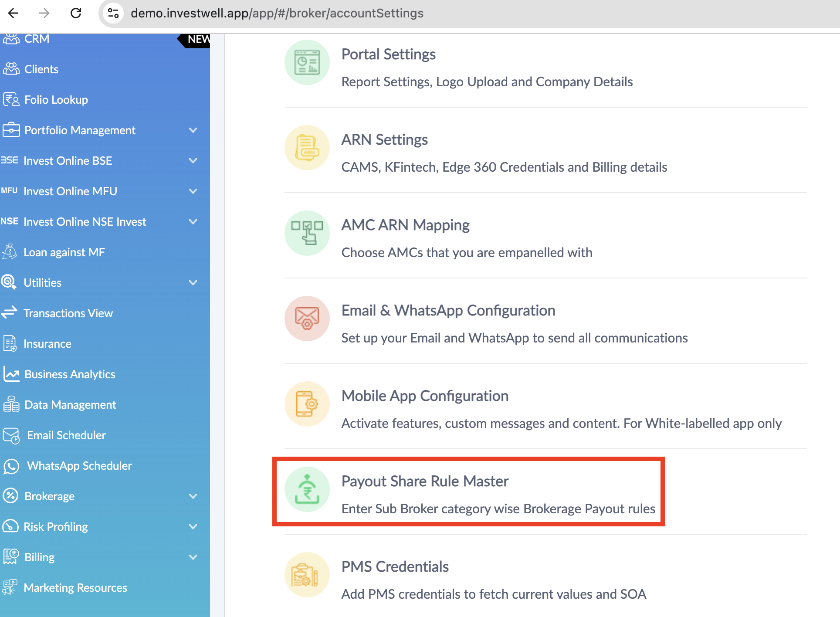Expand the Brokerage section chevron
The width and height of the screenshot is (840, 617).
pos(193,496)
